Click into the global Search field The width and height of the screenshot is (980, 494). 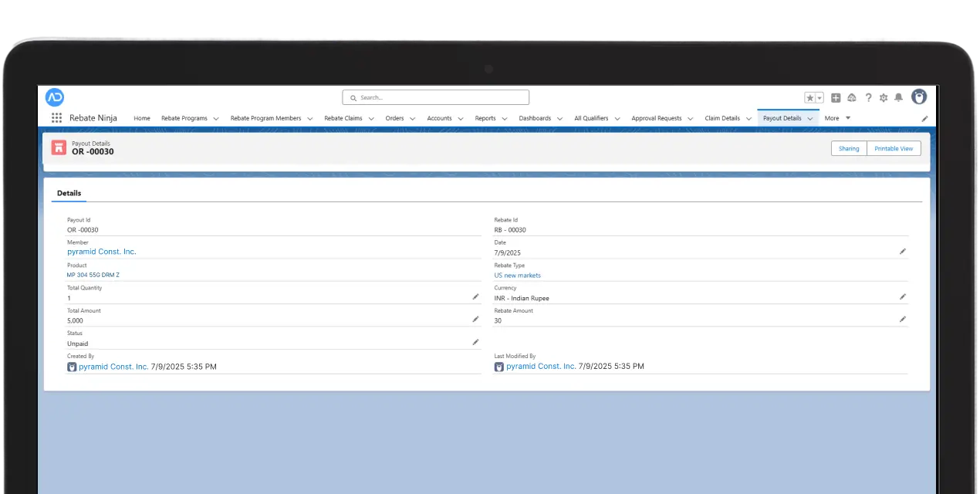436,98
